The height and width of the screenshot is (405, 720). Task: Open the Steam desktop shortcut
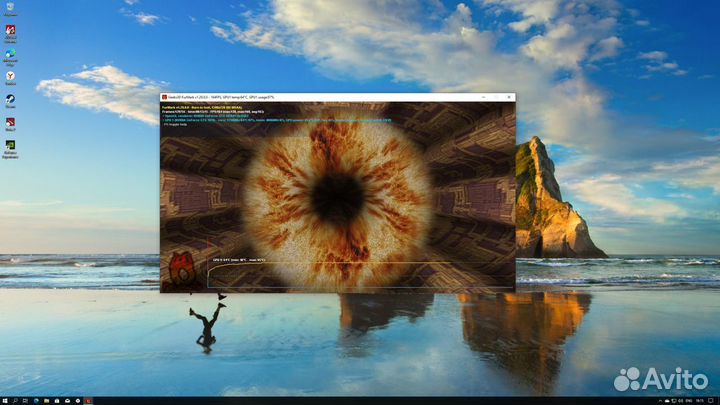pos(10,101)
